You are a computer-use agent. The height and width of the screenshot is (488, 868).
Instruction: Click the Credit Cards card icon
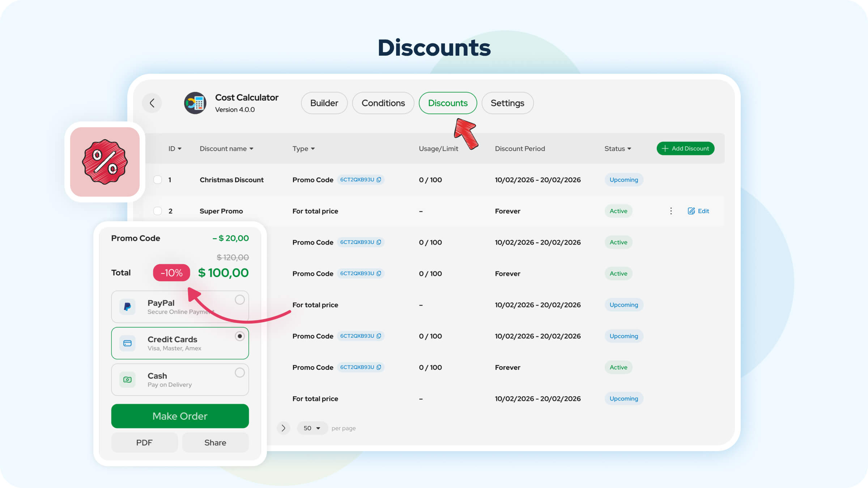127,343
